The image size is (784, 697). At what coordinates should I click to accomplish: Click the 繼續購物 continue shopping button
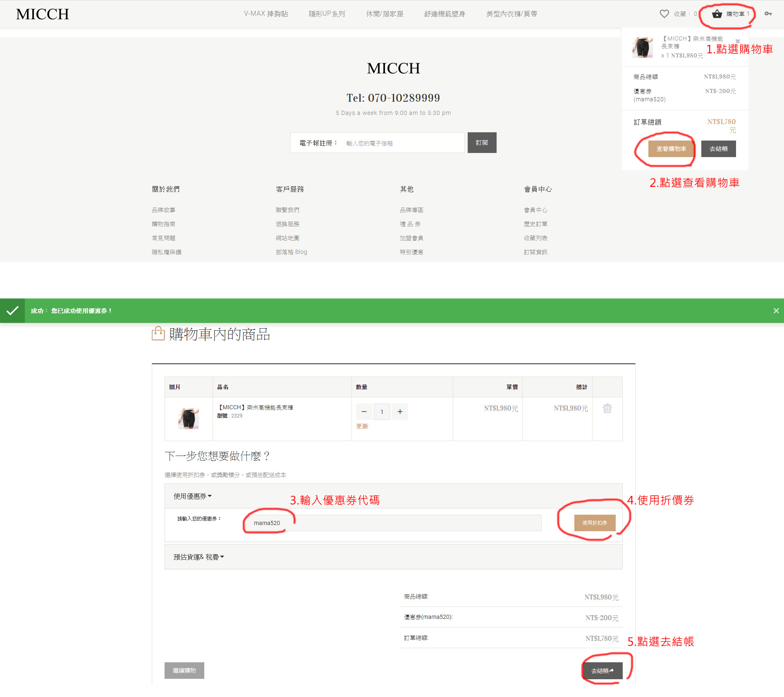point(184,671)
